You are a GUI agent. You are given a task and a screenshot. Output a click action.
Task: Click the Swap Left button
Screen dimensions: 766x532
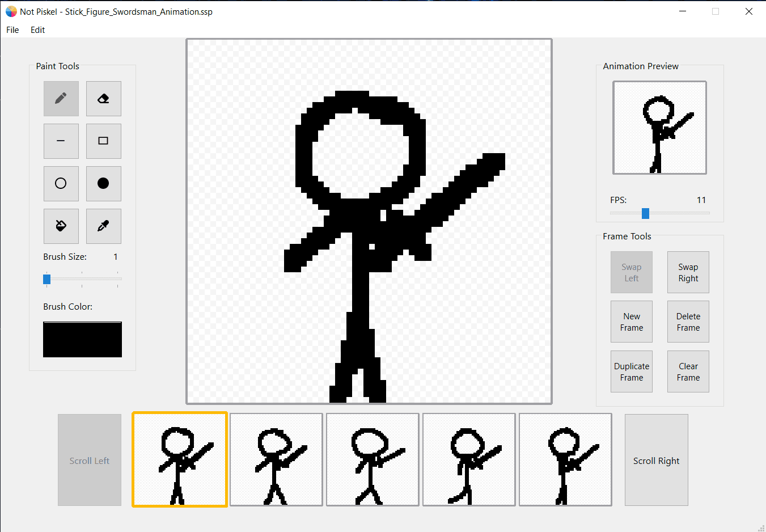[632, 272]
